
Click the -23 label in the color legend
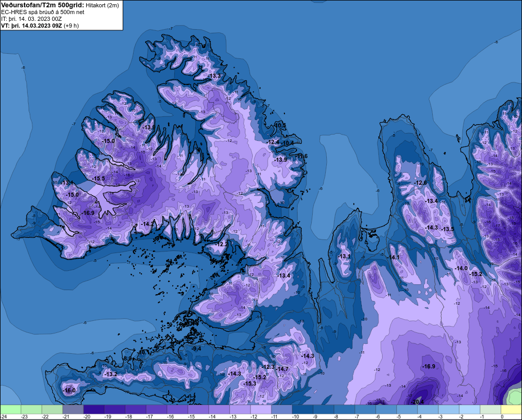tap(25, 417)
